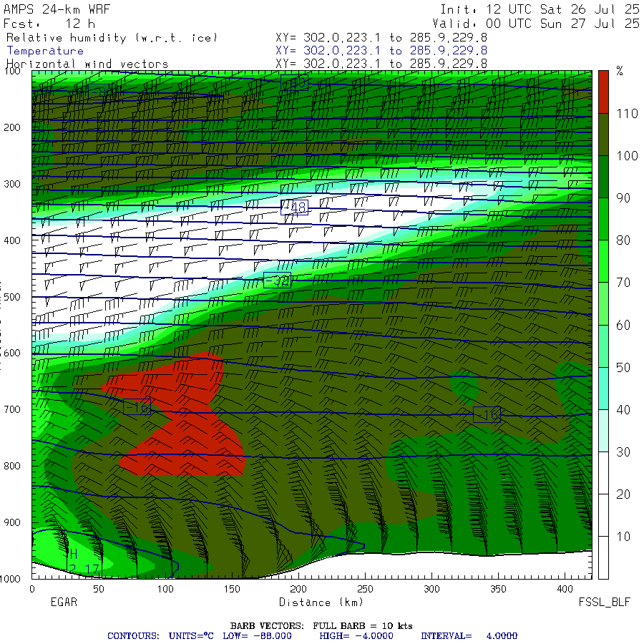Screen dimensions: 644x644
Task: Click the '%' unit label above the color bar
Action: tap(620, 72)
